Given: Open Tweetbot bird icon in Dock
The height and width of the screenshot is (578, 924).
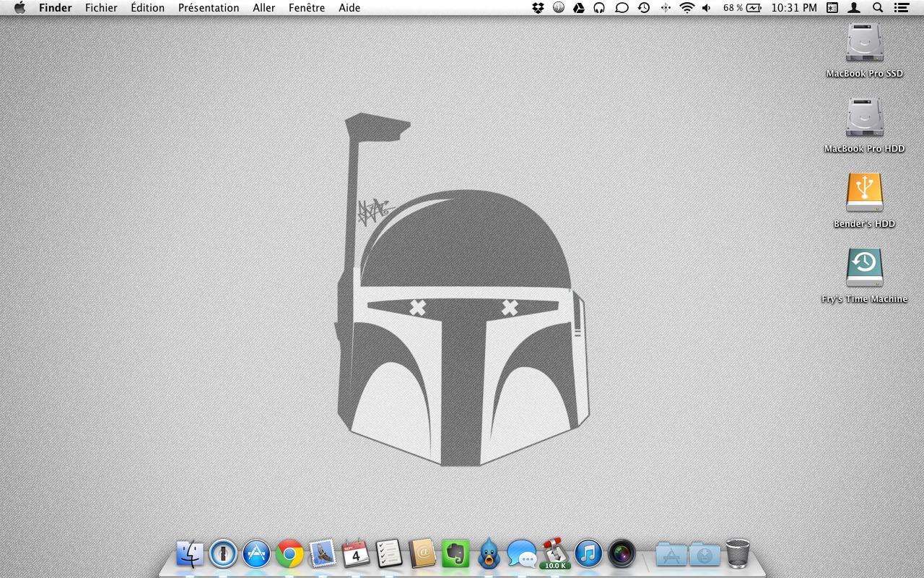Looking at the screenshot, I should [489, 554].
